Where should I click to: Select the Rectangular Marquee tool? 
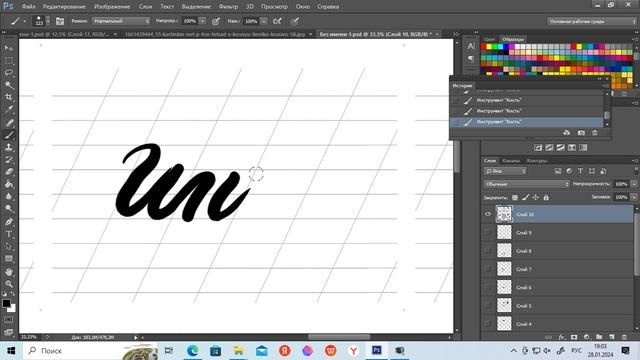[9, 60]
